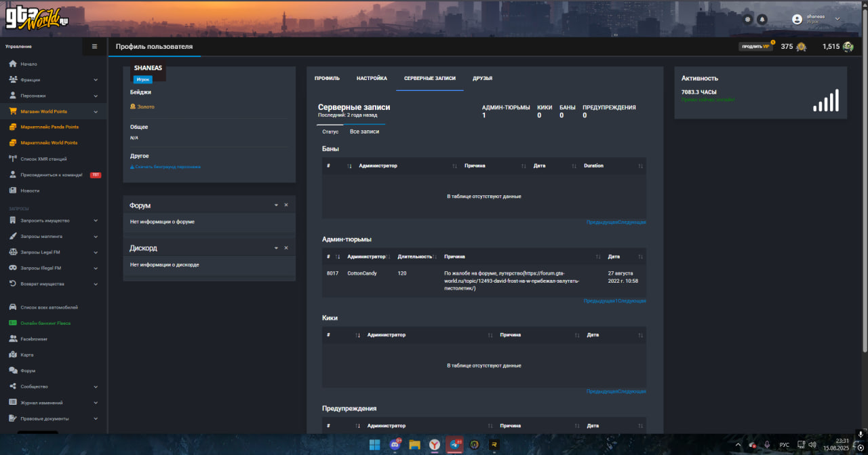868x455 pixels.
Task: Open Discord from the taskbar
Action: (x=395, y=445)
